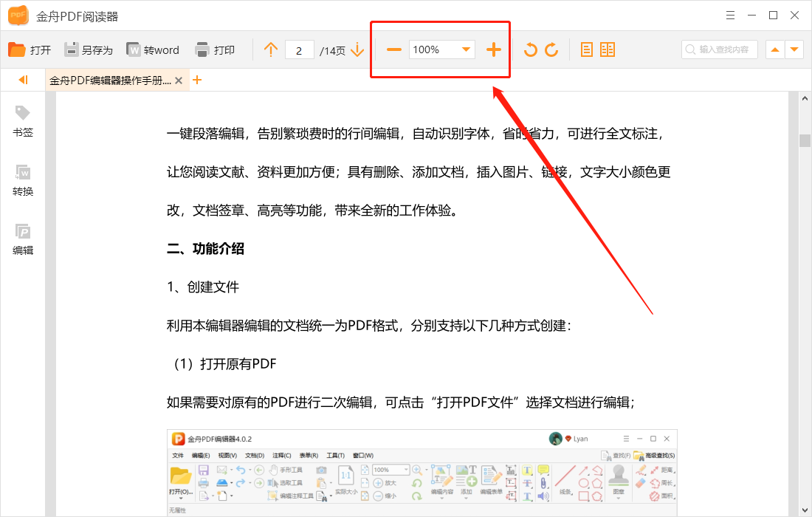Maximize the reader window
Image resolution: width=812 pixels, height=517 pixels.
click(x=773, y=16)
